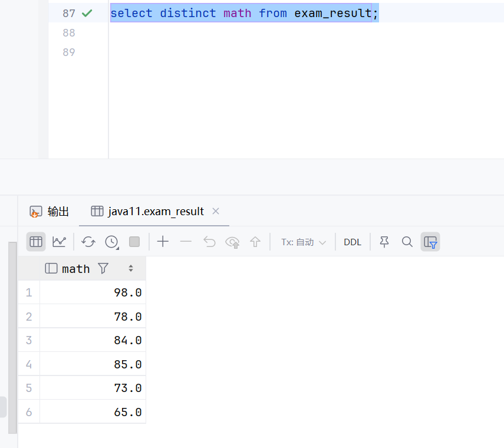Select cell with value 78.0
504x448 pixels.
pyautogui.click(x=93, y=317)
